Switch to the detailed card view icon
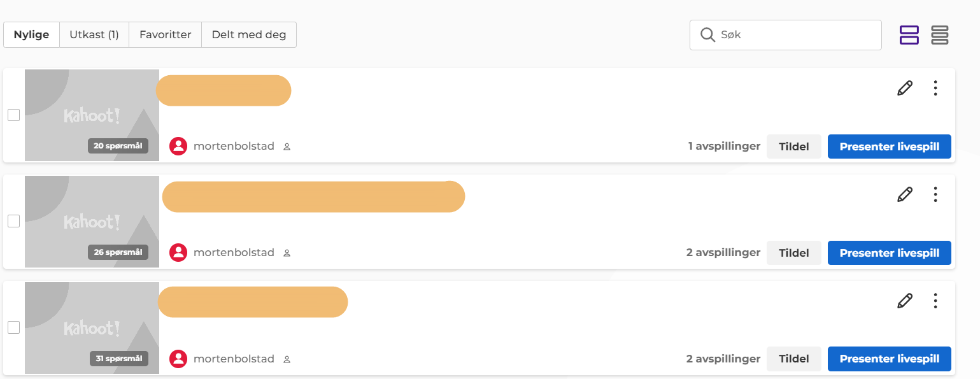This screenshot has width=980, height=379. click(x=909, y=35)
